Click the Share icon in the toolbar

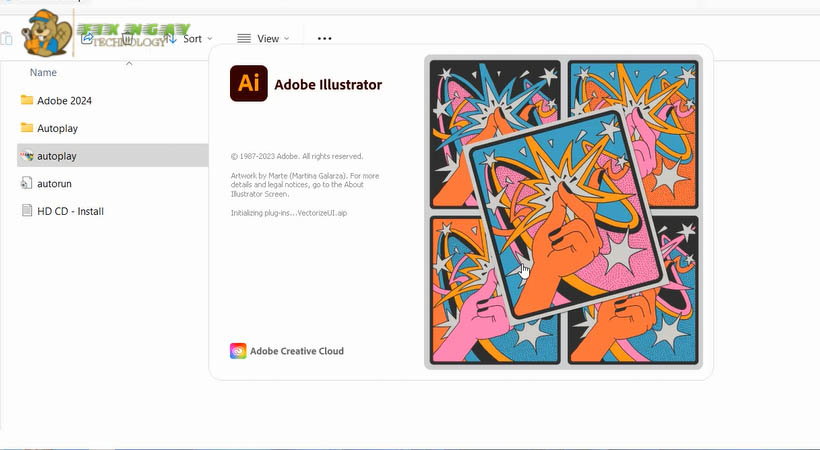click(x=88, y=38)
